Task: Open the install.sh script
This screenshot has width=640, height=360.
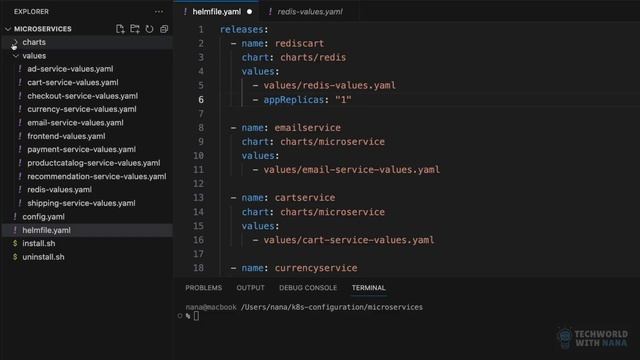Action: (x=39, y=244)
